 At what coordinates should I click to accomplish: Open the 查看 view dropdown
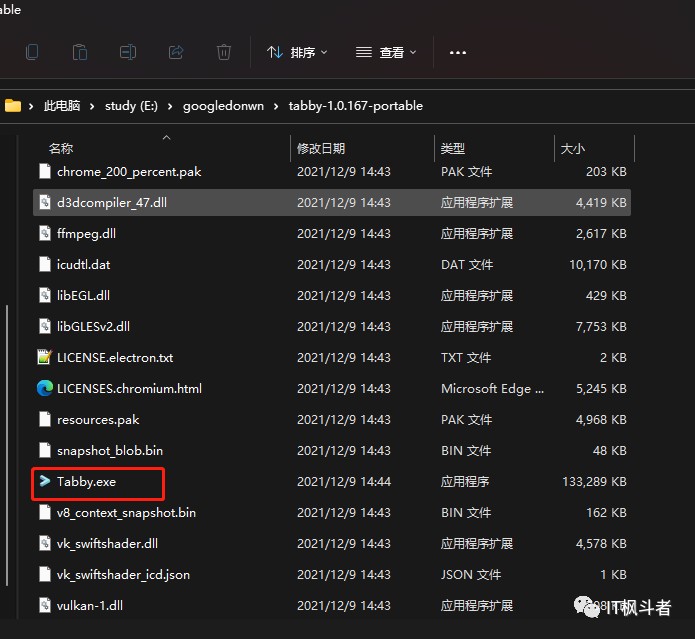point(386,53)
